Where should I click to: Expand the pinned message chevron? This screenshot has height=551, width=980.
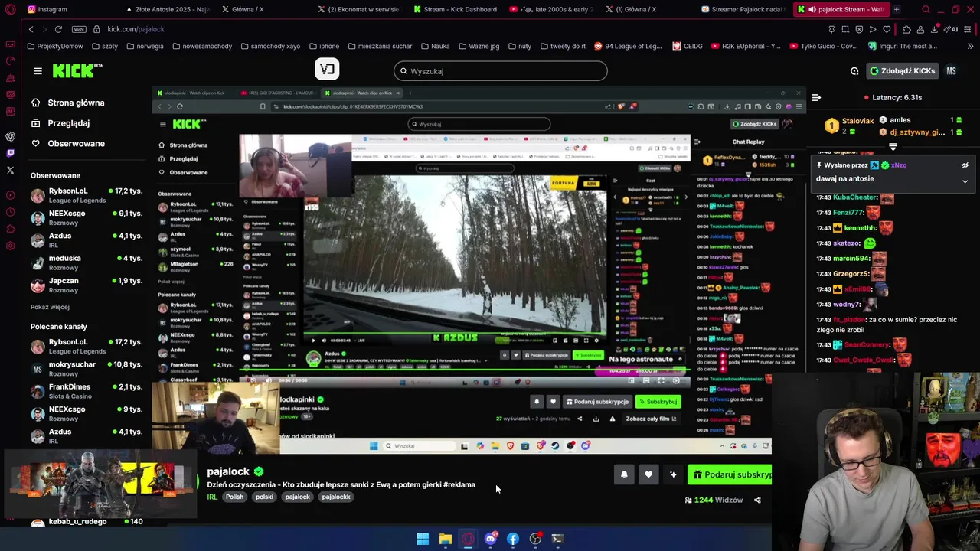tap(965, 181)
